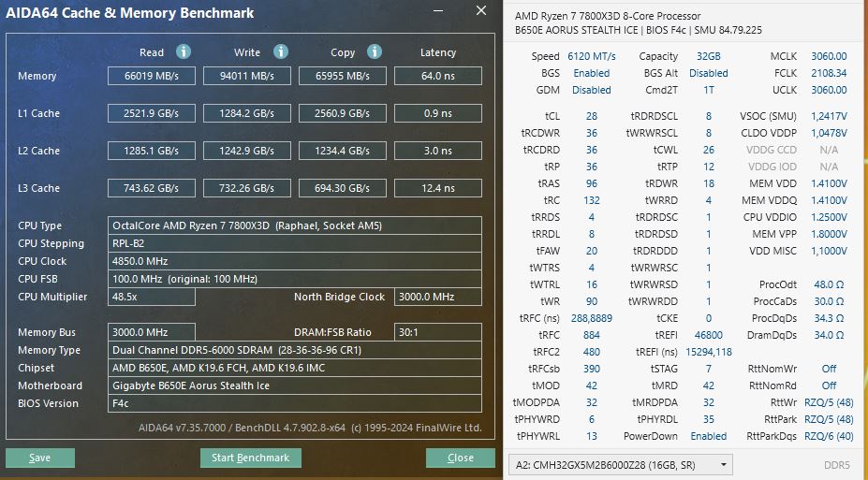Click the L1 Cache Copy 2560.9 GB/s value
Screen dimensions: 868x480
(x=342, y=113)
